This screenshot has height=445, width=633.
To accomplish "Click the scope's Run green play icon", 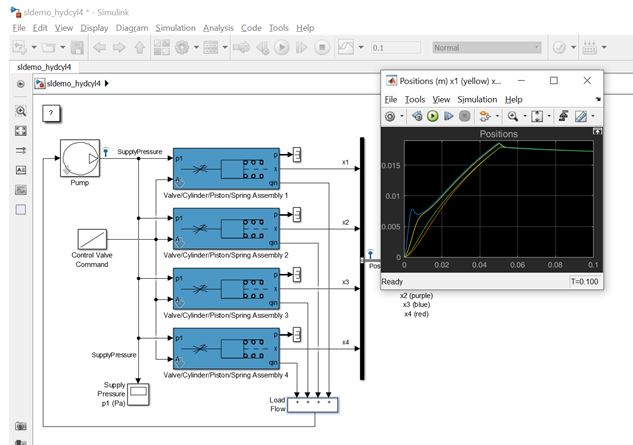I will [433, 116].
